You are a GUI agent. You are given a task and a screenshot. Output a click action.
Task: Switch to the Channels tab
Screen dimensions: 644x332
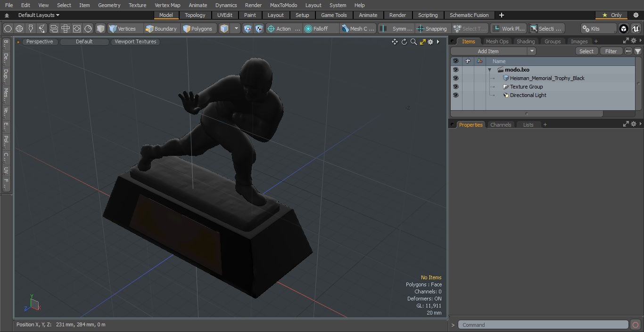click(x=501, y=125)
